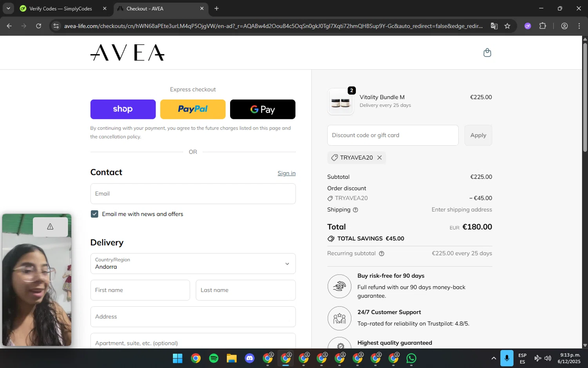Open File Explorer from taskbar

(x=232, y=358)
